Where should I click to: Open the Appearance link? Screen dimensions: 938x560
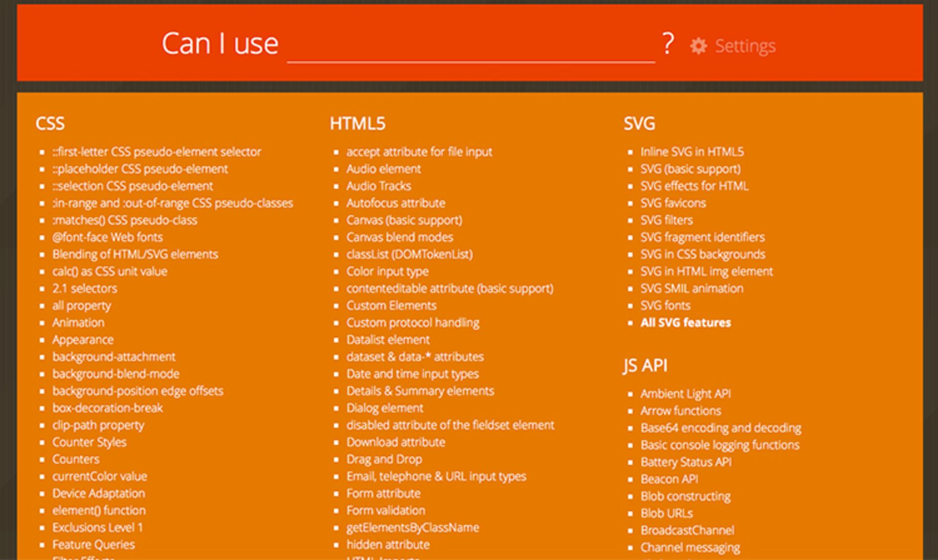[83, 340]
